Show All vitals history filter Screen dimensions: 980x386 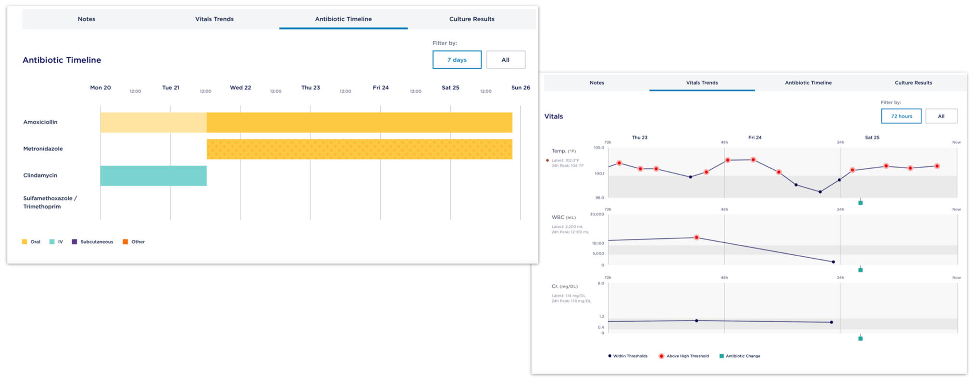(x=941, y=116)
